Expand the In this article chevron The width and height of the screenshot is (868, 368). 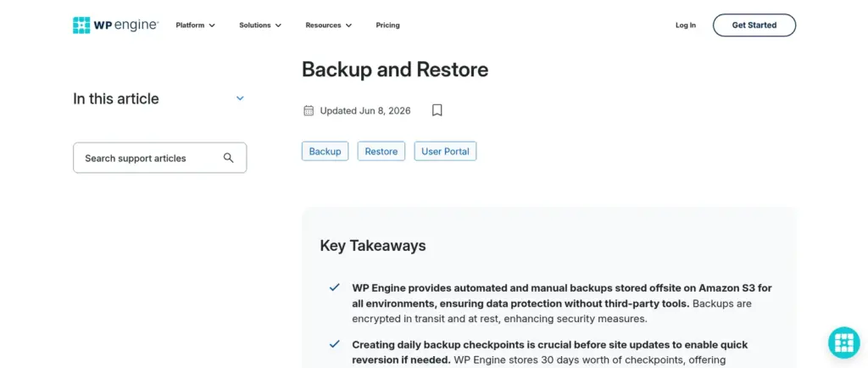pyautogui.click(x=240, y=98)
